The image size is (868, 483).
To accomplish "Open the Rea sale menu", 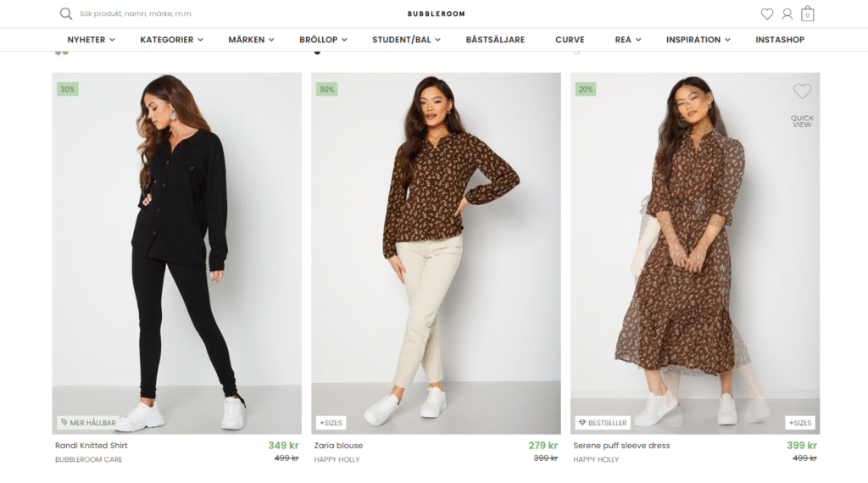I will [627, 40].
